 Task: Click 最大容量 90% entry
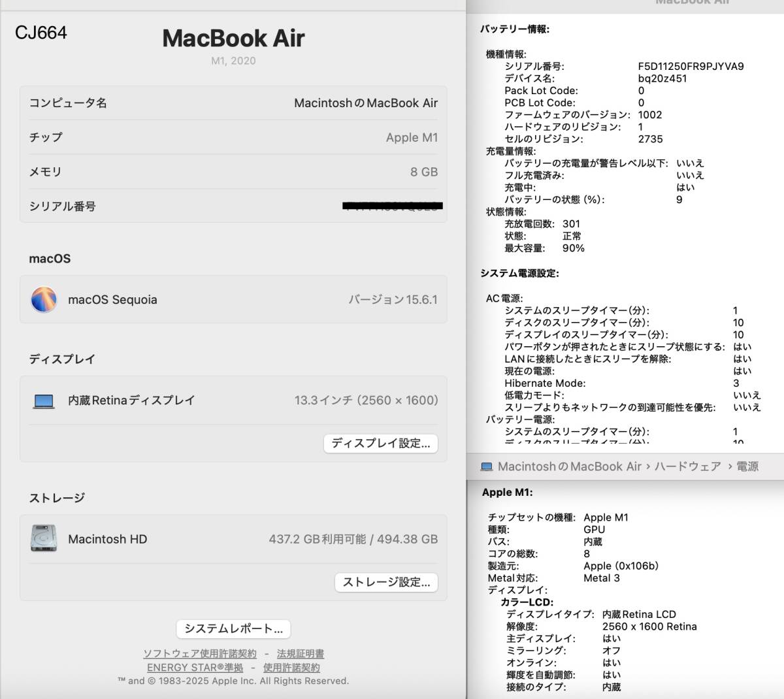[x=544, y=248]
